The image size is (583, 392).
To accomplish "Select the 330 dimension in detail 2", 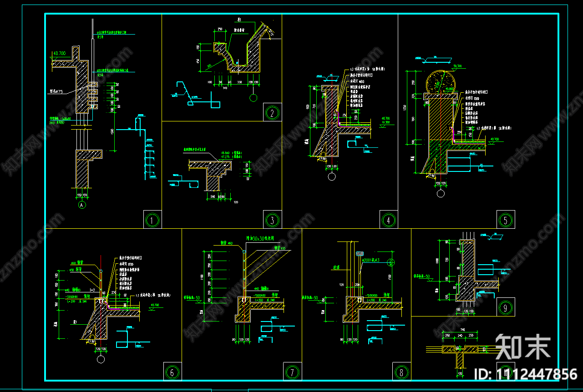I will pyautogui.click(x=239, y=82).
